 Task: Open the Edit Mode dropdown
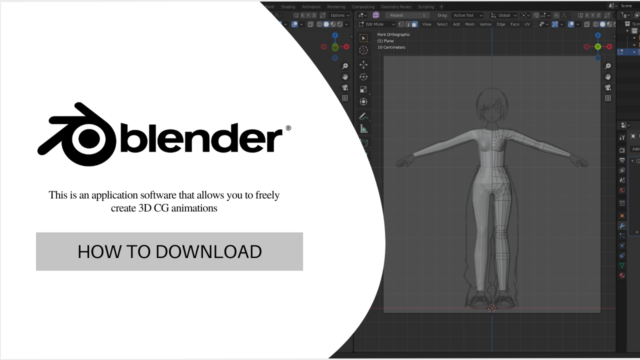376,24
